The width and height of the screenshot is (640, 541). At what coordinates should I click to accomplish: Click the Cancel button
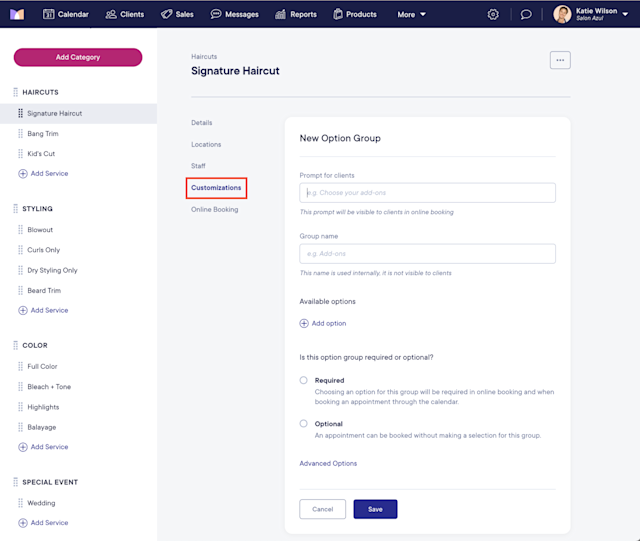[322, 509]
